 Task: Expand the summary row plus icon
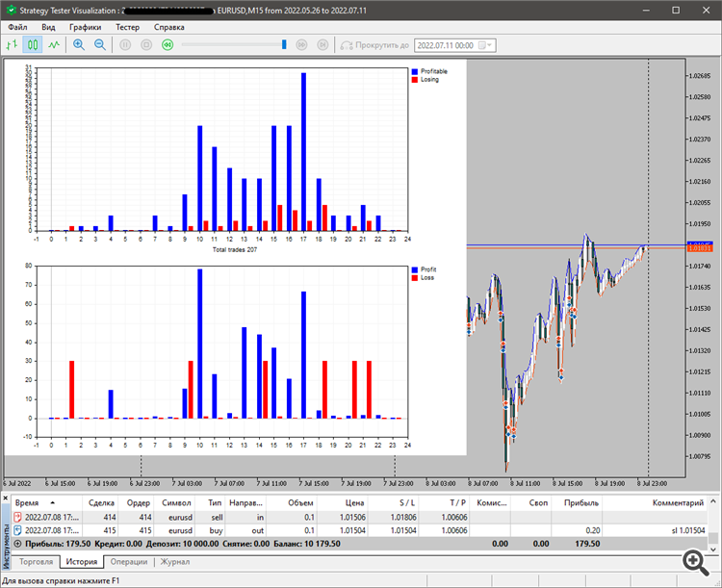[18, 544]
